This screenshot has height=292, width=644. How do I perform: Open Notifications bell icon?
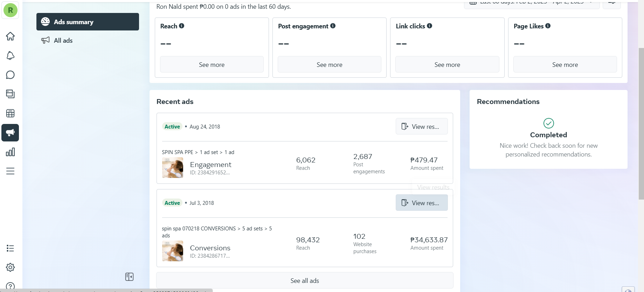[10, 56]
